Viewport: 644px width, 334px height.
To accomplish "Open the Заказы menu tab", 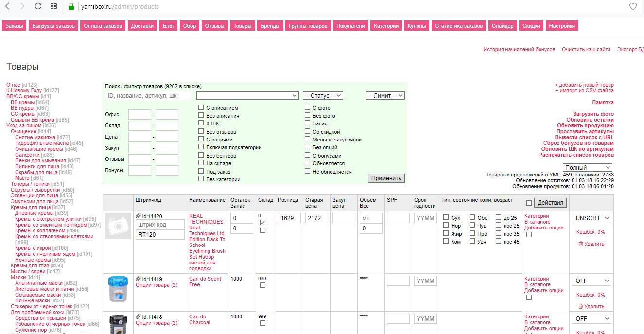I will click(x=14, y=26).
